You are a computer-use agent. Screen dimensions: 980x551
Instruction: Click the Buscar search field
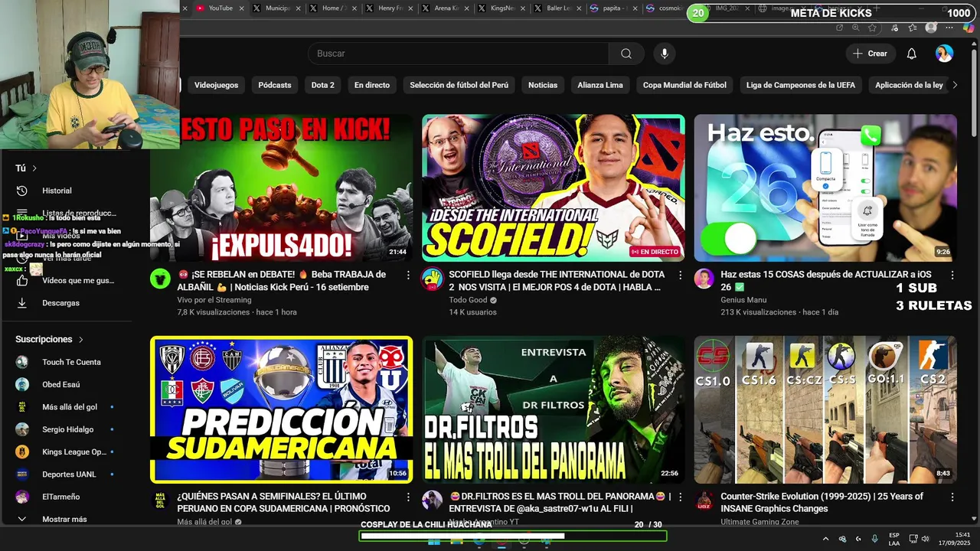(458, 54)
